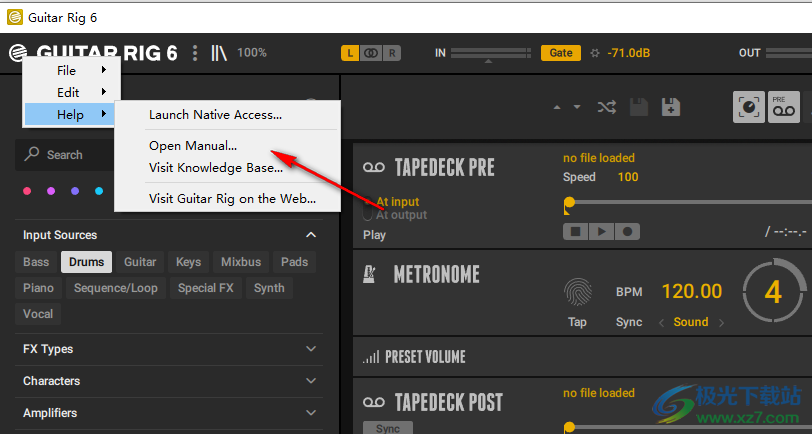Image resolution: width=812 pixels, height=434 pixels.
Task: Expand the FX Types section
Action: 311,349
